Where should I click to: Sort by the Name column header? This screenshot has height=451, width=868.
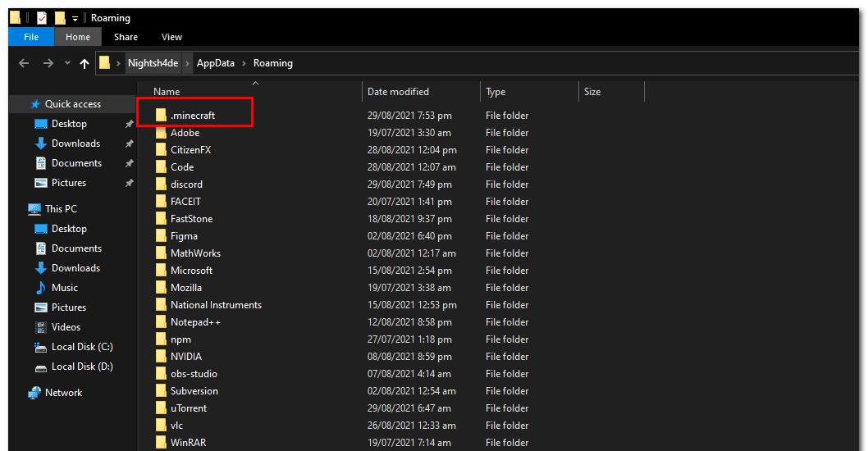(x=167, y=92)
